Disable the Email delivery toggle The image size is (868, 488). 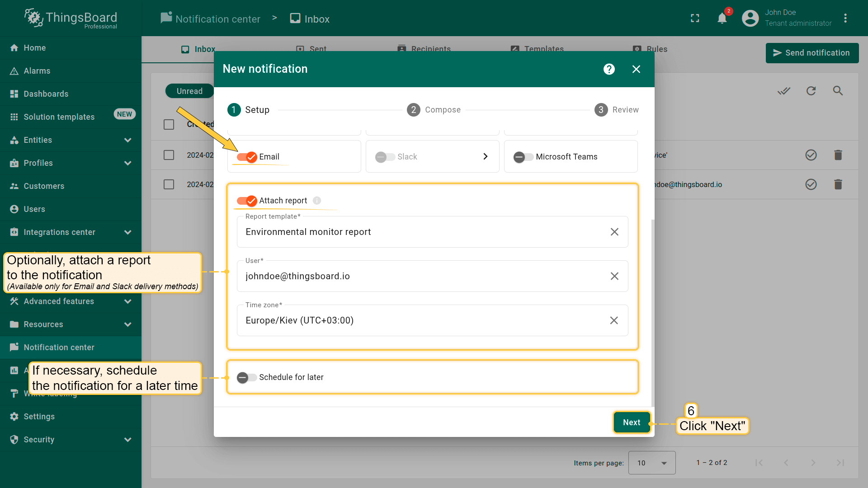247,157
